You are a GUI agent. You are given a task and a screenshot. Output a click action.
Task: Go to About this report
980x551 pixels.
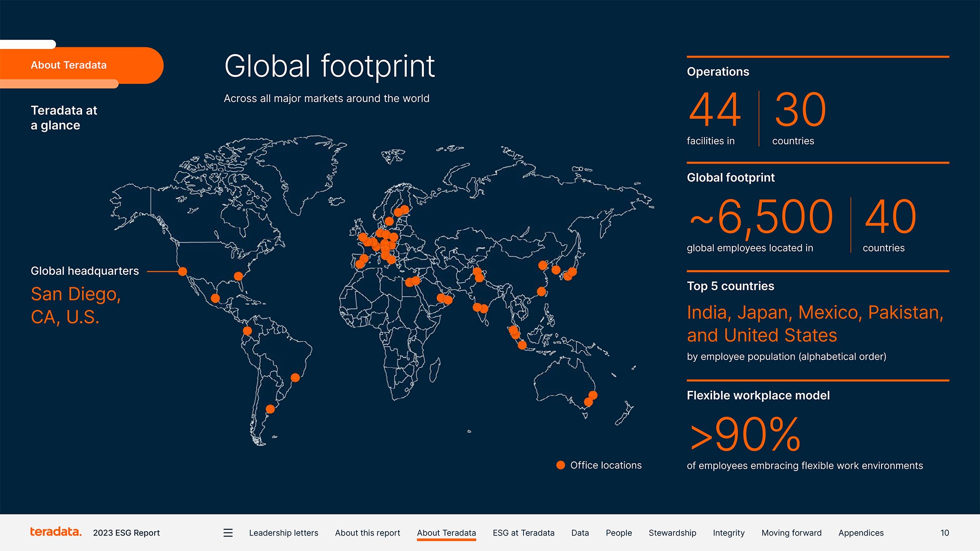[x=367, y=533]
